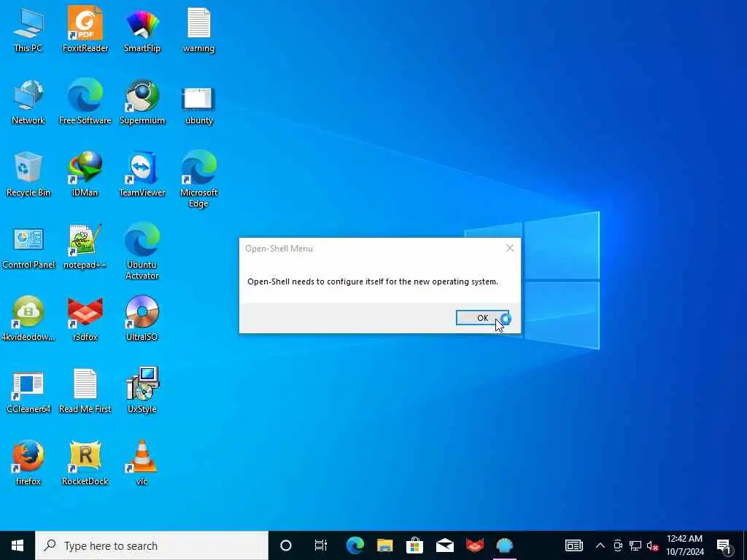Open News and interests widget

[x=574, y=545]
